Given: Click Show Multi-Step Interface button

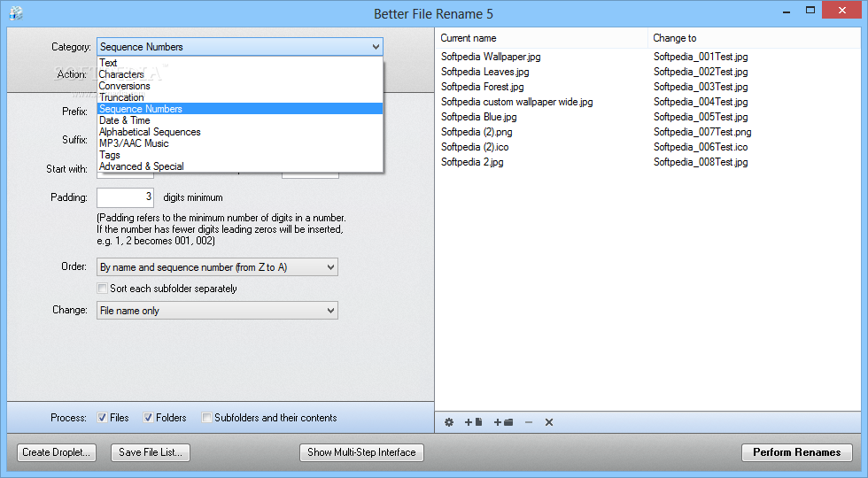Looking at the screenshot, I should [361, 452].
